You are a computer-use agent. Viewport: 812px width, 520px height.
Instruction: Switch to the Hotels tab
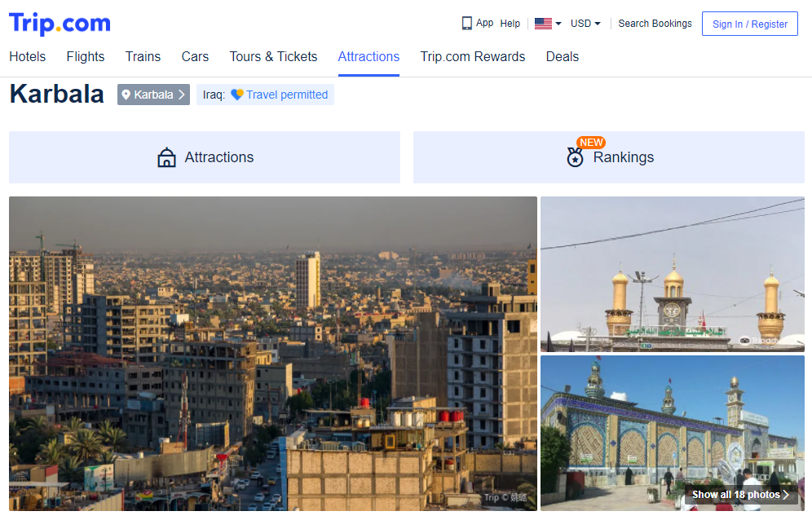click(x=28, y=56)
